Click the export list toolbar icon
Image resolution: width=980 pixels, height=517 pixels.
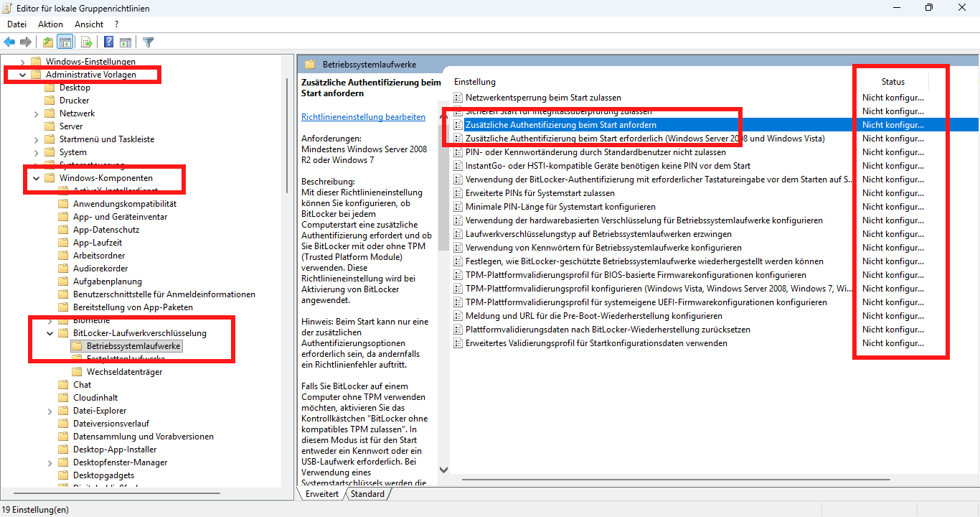(x=87, y=42)
